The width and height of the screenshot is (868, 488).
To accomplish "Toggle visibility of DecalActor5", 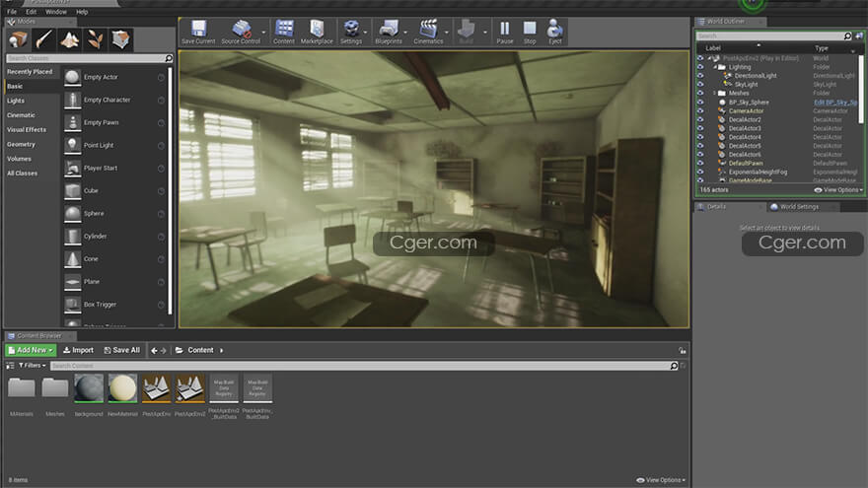I will (700, 146).
